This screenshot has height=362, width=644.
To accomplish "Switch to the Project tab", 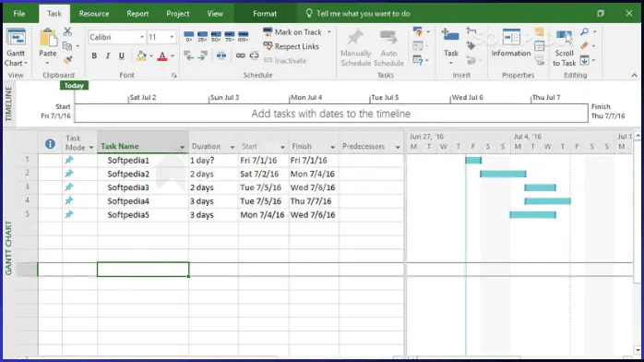I will coord(178,14).
